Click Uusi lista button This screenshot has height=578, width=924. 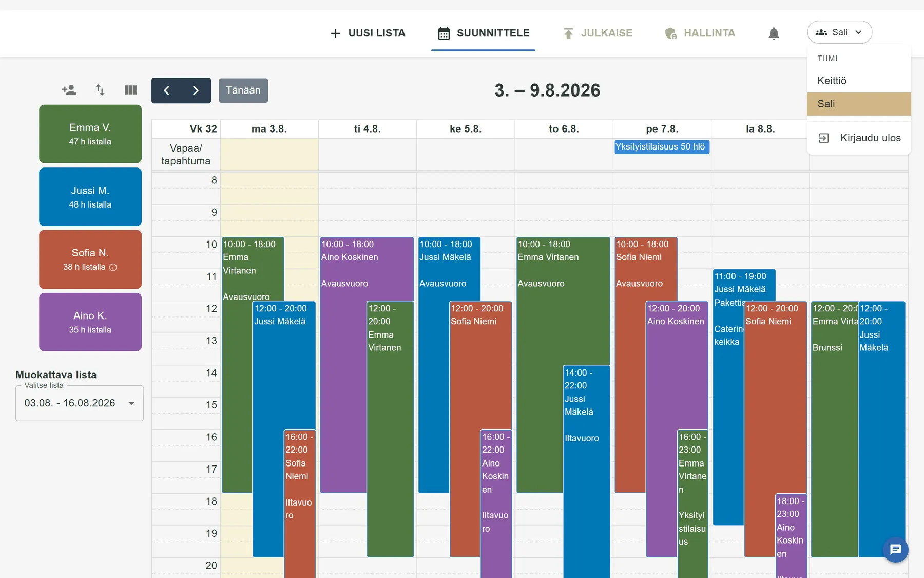(368, 33)
